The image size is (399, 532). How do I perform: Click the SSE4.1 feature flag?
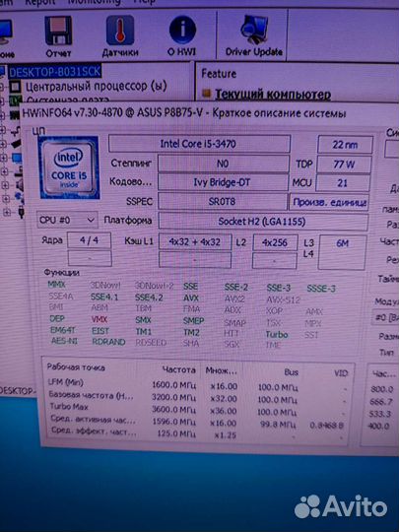tap(104, 298)
